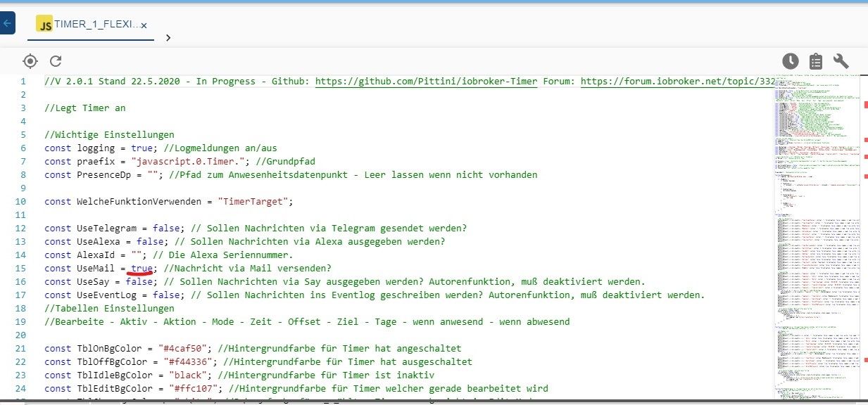868x405 pixels.
Task: Click the clipboard checklist icon
Action: point(816,61)
